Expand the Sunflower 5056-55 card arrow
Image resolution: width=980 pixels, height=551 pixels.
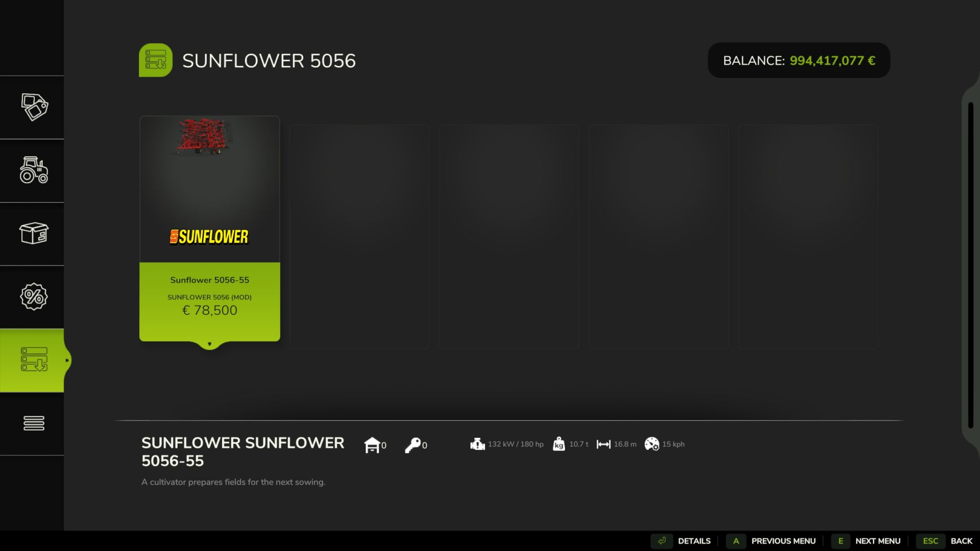(209, 344)
